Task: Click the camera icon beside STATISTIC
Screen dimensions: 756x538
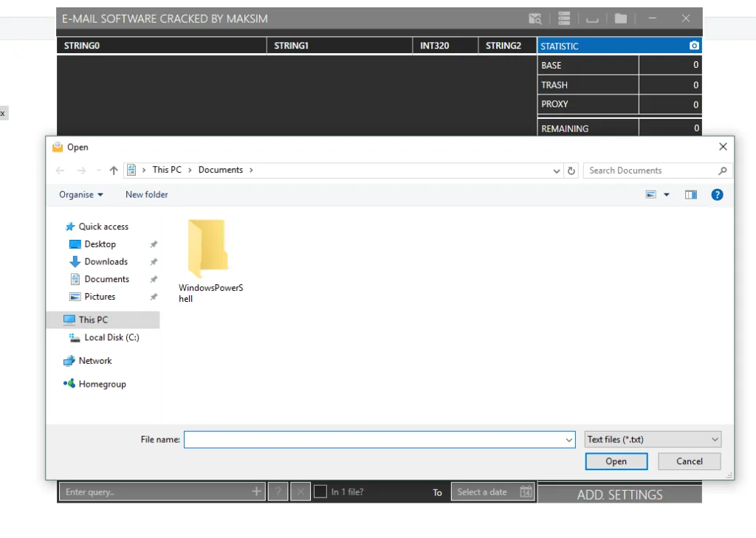Action: click(693, 46)
